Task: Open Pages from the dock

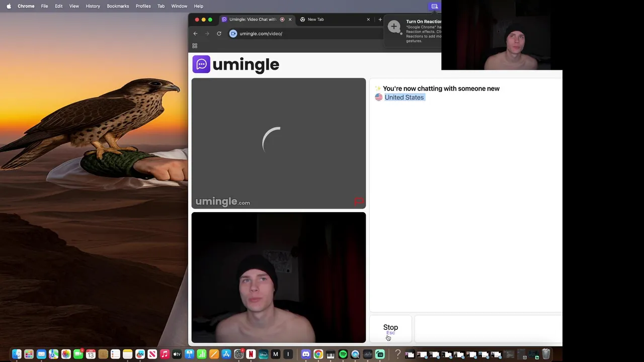Action: coord(214,354)
